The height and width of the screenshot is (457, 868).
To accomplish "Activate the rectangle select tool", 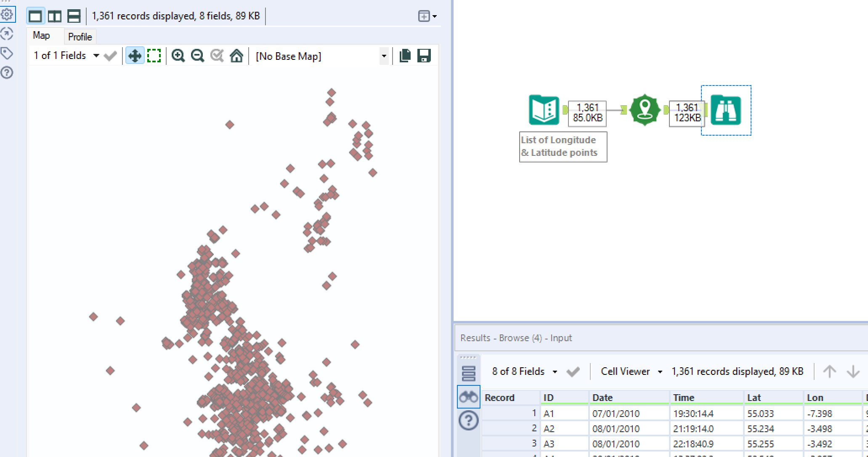I will pos(154,56).
